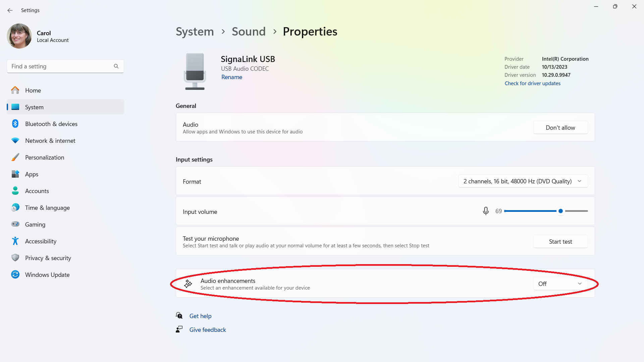This screenshot has height=362, width=644.
Task: Click the search magnifier in Find a setting
Action: tap(116, 66)
